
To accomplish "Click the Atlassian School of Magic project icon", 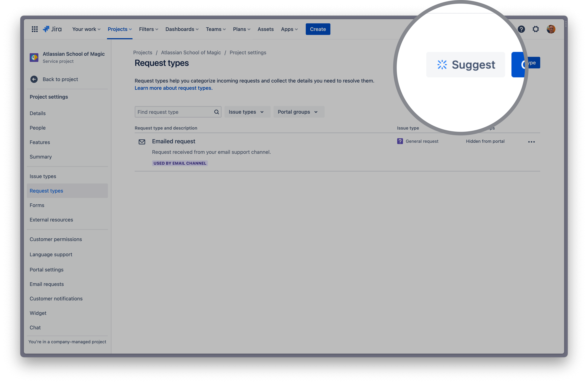I will pyautogui.click(x=34, y=57).
